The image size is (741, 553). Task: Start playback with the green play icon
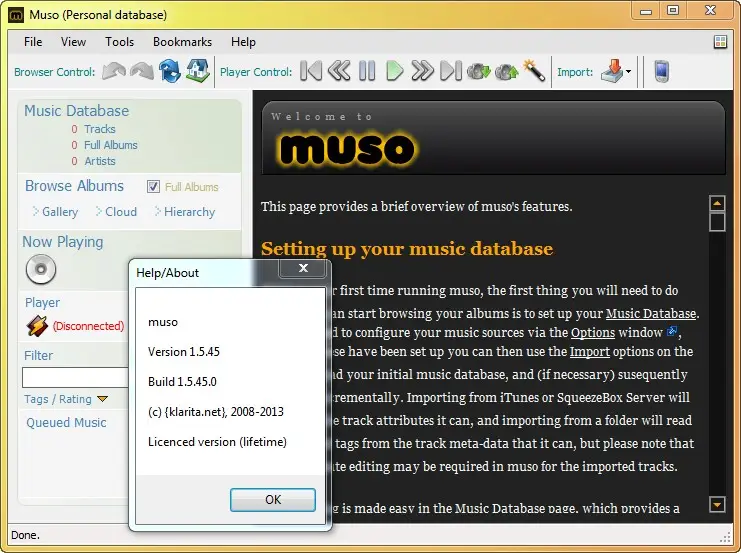click(x=395, y=71)
